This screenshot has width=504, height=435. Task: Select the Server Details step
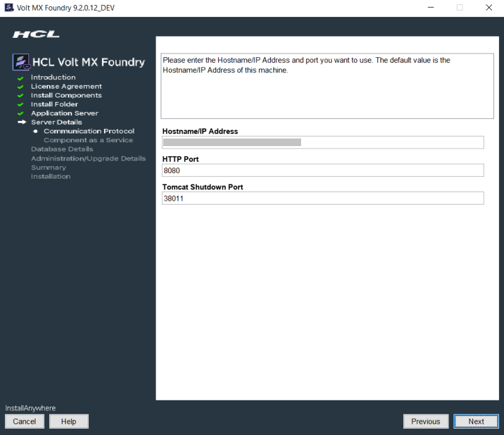56,122
